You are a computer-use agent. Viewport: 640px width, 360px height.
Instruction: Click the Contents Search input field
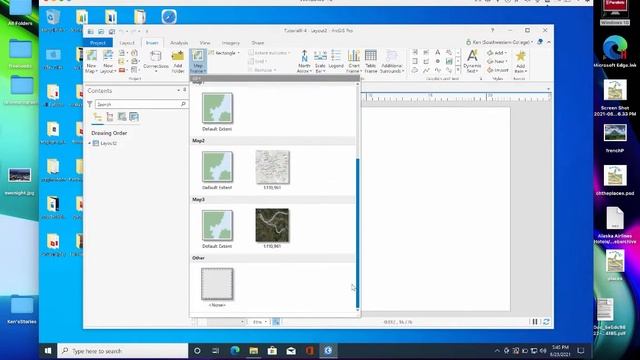click(x=141, y=104)
